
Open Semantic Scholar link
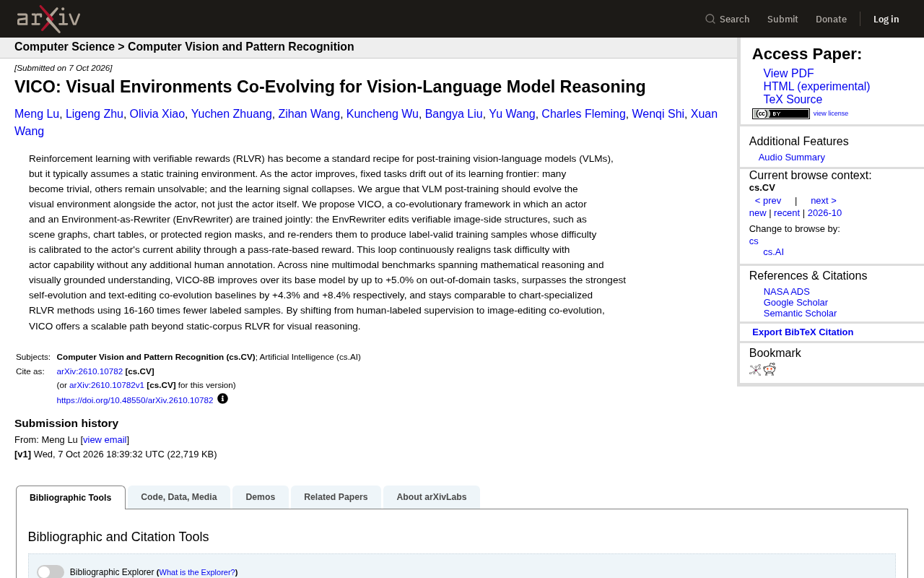[x=800, y=314]
